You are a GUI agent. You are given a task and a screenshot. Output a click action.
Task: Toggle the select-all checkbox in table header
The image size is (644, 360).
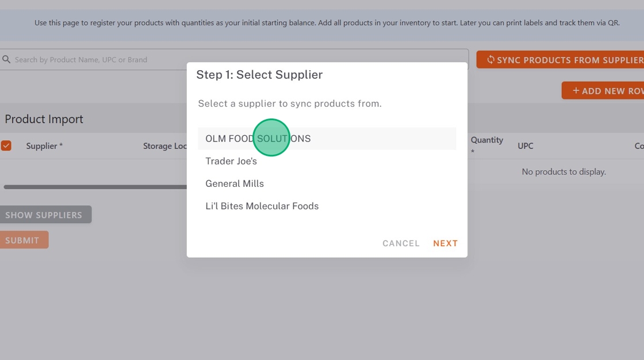point(6,145)
